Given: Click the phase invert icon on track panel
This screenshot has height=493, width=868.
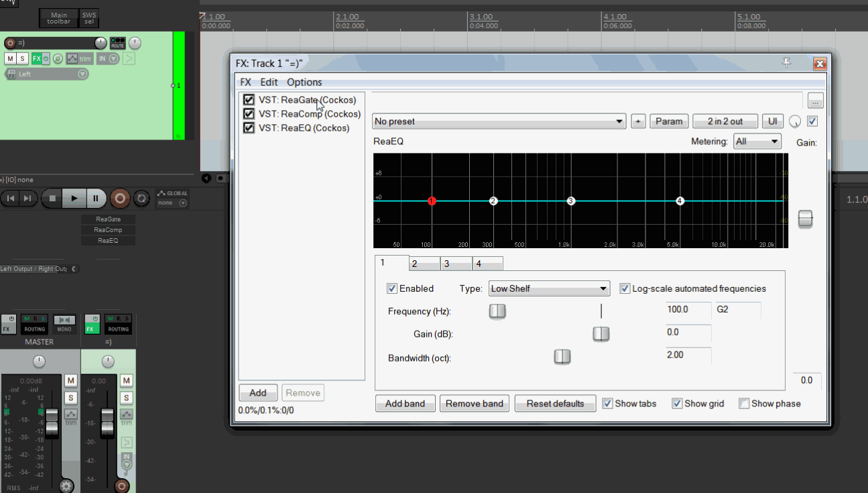Looking at the screenshot, I should coord(58,59).
